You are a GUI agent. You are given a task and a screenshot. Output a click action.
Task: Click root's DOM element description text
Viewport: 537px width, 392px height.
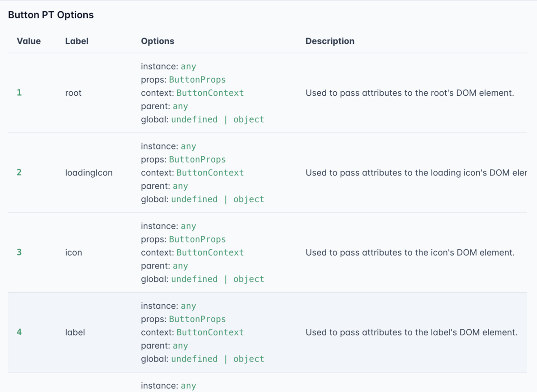(410, 93)
